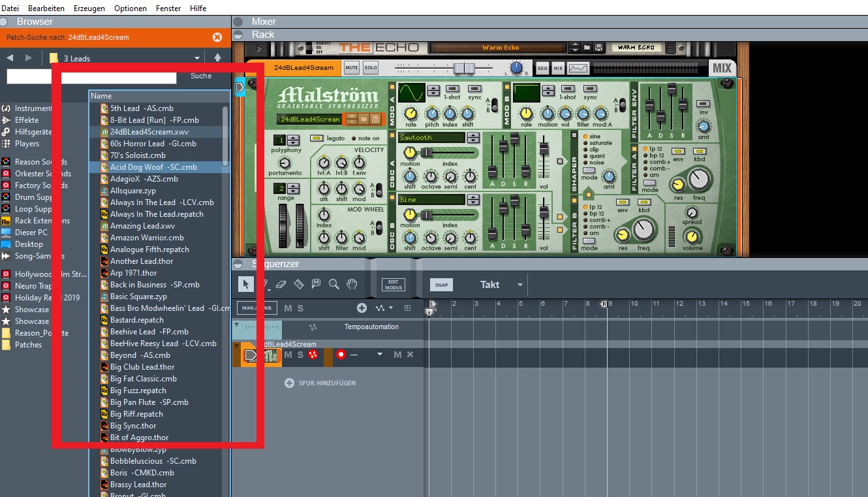
Task: Toggle MUTE on the 24dBLead4Scream mix channel
Action: (x=352, y=67)
